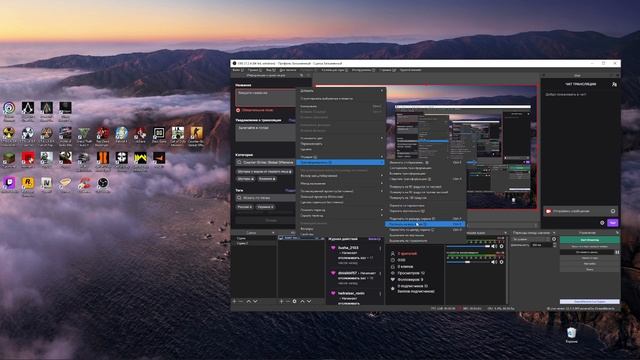Screen dimensions: 640x360
Task: Choose Разместить по центру экрана
Action: pyautogui.click(x=424, y=230)
